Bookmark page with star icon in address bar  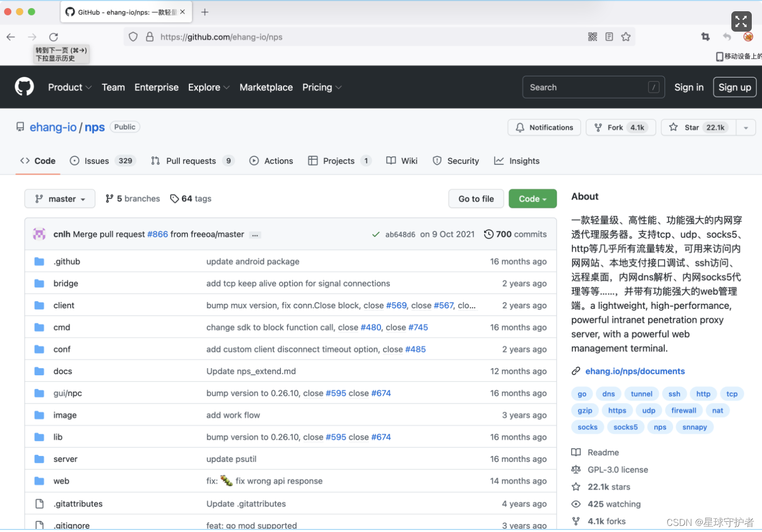[x=626, y=37]
